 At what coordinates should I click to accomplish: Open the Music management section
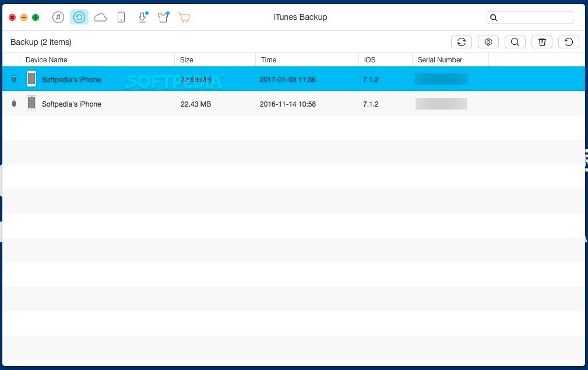pyautogui.click(x=58, y=17)
